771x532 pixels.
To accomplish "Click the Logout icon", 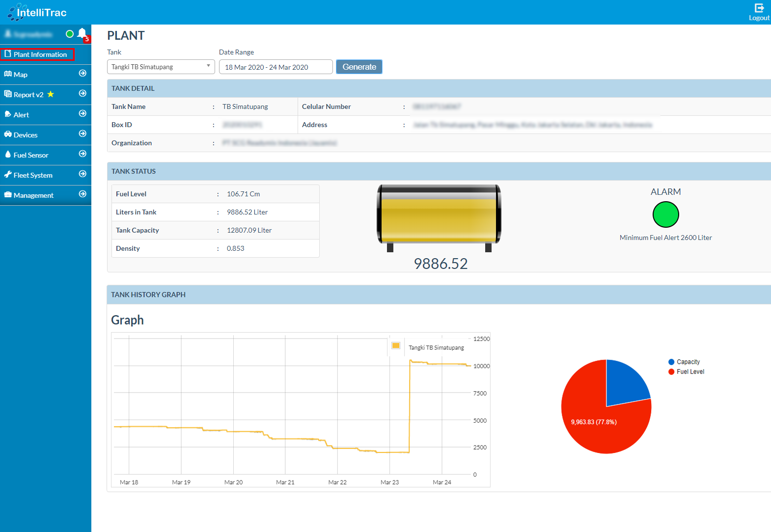I will coord(759,8).
